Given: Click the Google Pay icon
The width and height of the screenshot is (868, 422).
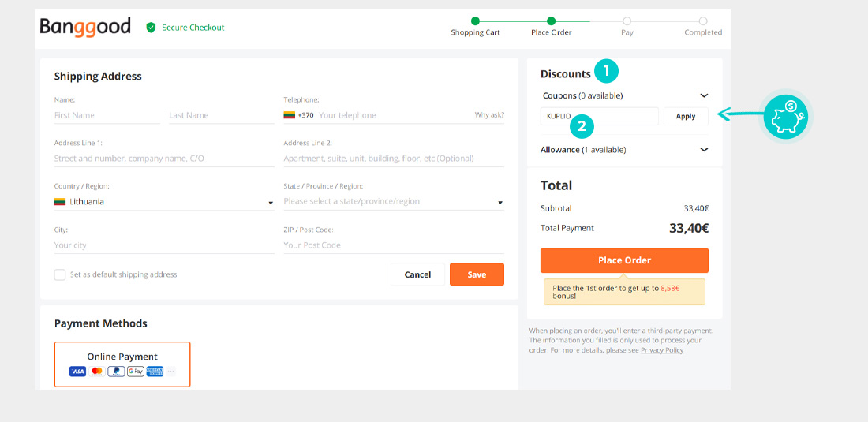Looking at the screenshot, I should (136, 372).
